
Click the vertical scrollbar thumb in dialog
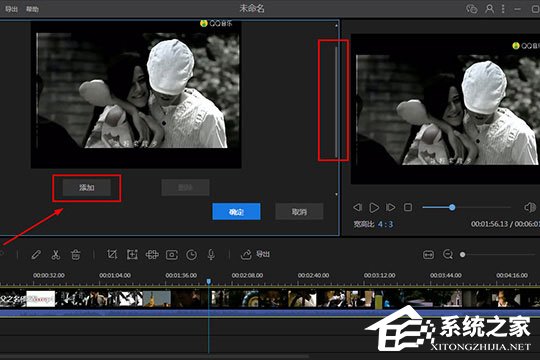[x=336, y=102]
